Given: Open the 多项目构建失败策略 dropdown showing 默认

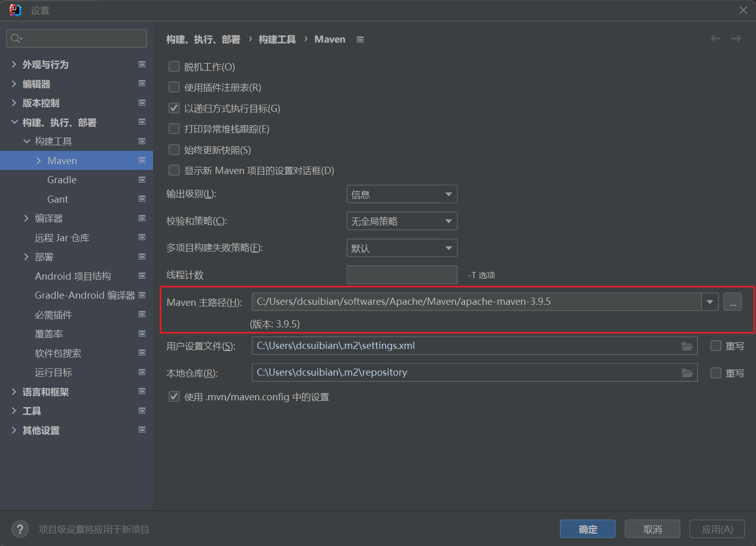Looking at the screenshot, I should 402,248.
